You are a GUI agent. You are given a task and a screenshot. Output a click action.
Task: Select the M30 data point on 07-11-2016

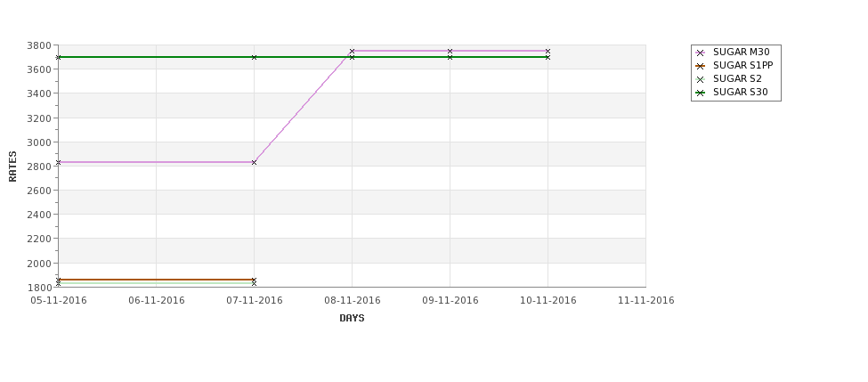[x=254, y=162]
